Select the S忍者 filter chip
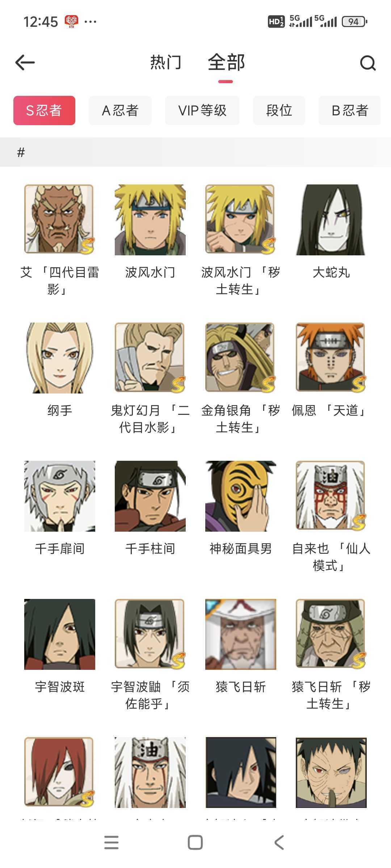391x868 pixels. coord(44,110)
